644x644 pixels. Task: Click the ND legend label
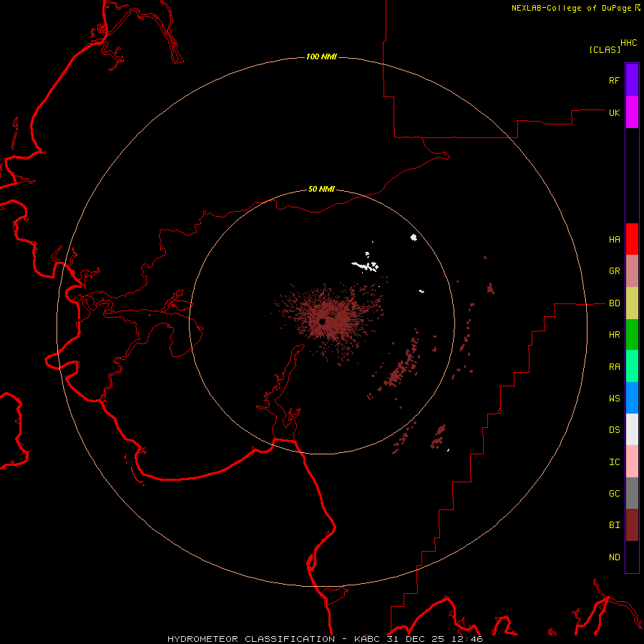click(x=614, y=557)
